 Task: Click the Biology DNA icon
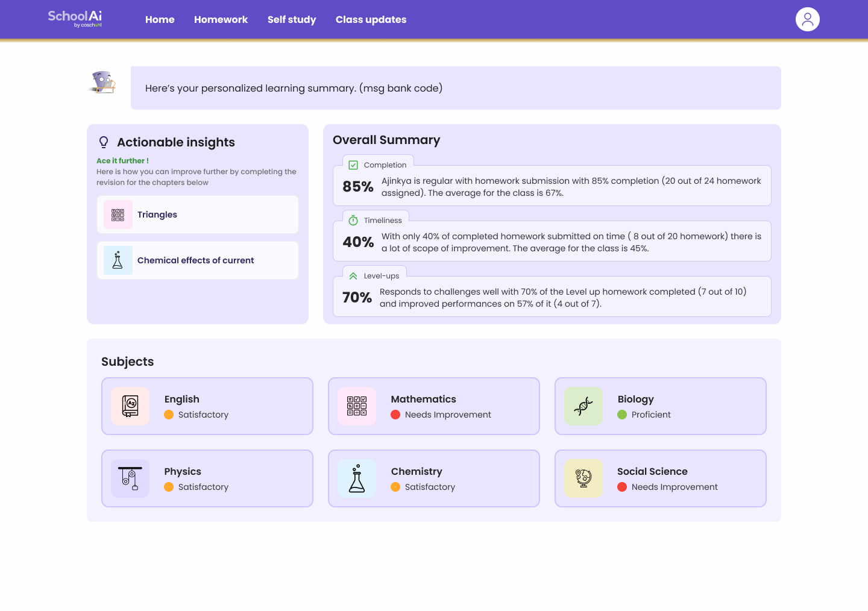[x=583, y=406]
